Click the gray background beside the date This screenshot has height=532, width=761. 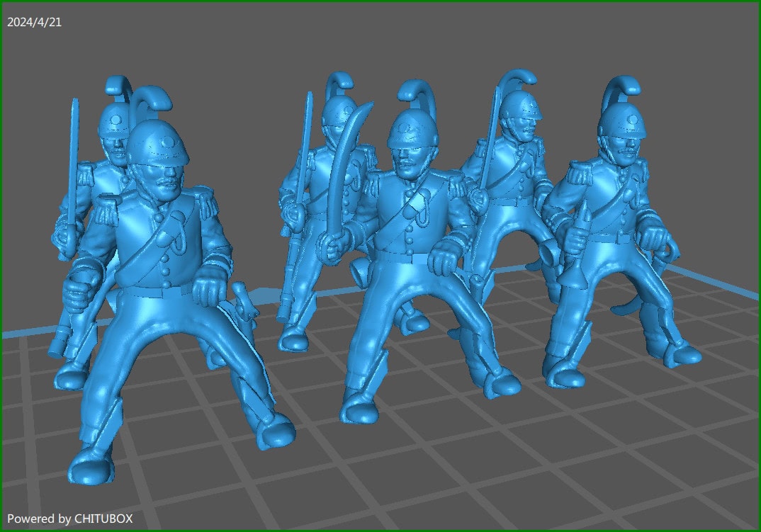coord(213,21)
